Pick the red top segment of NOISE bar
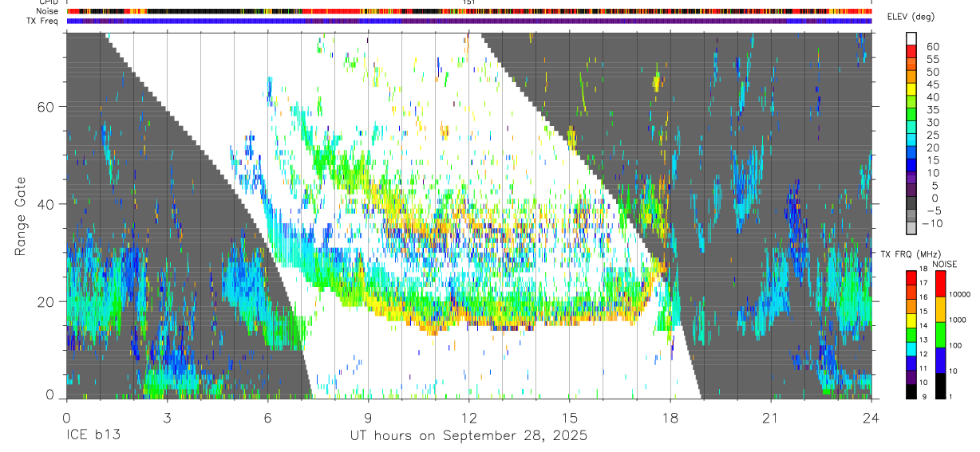This screenshot has width=980, height=452. [941, 284]
